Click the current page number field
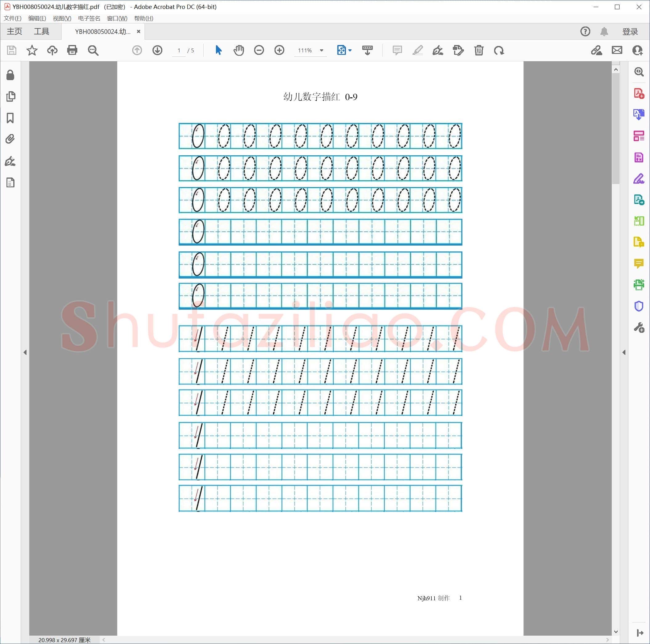 click(179, 51)
